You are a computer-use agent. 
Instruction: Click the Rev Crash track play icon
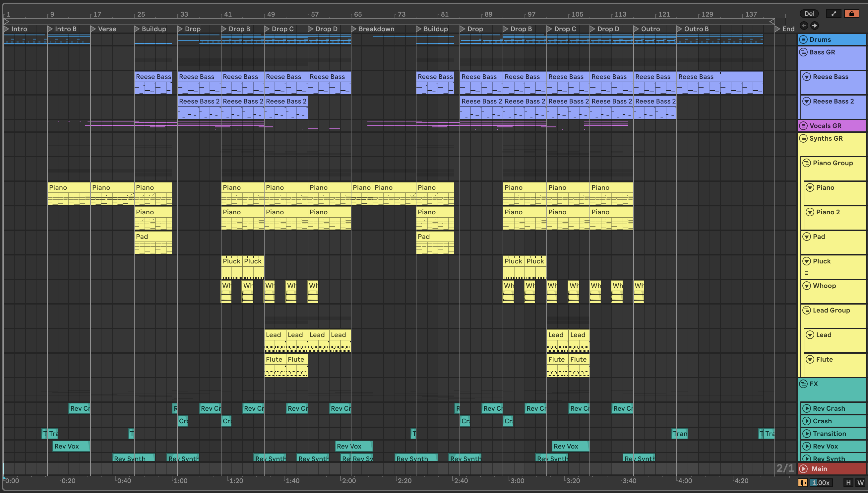807,408
